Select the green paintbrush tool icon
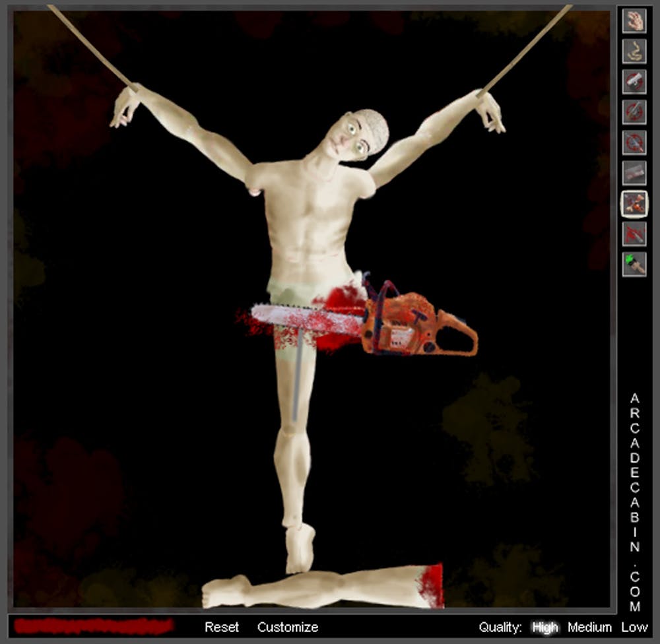This screenshot has width=660, height=644. (x=634, y=265)
